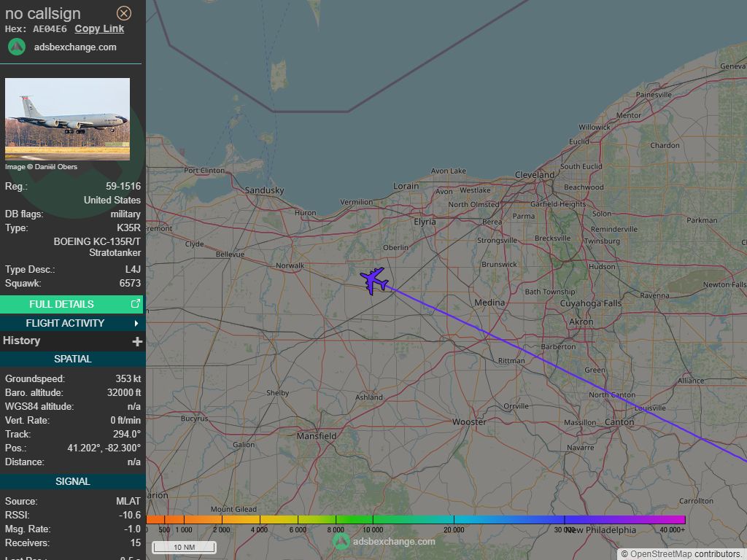Image resolution: width=747 pixels, height=560 pixels.
Task: Click the adsbexchange logo in the panel header
Action: 16,47
